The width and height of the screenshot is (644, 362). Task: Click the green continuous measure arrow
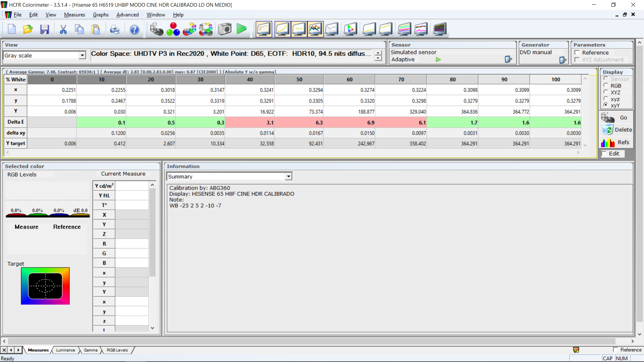241,29
